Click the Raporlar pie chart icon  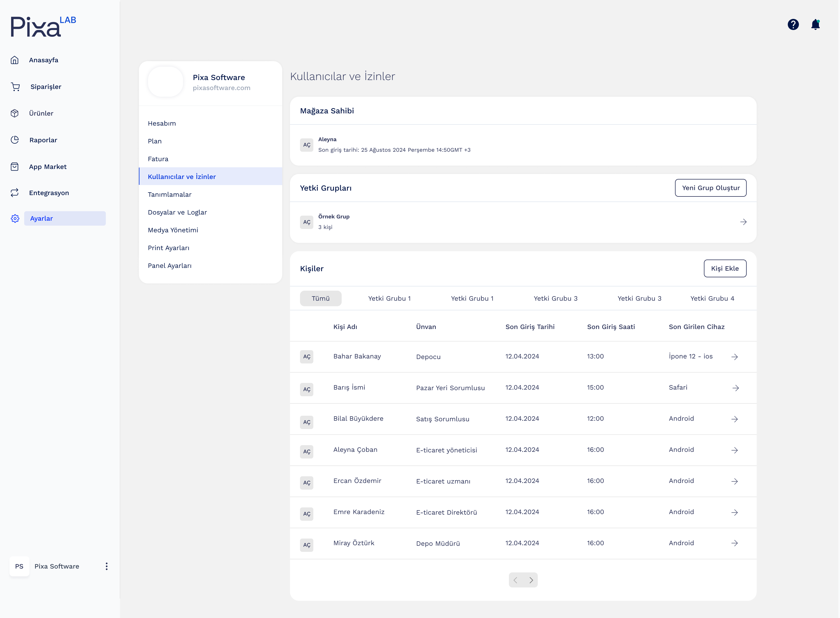pyautogui.click(x=15, y=140)
